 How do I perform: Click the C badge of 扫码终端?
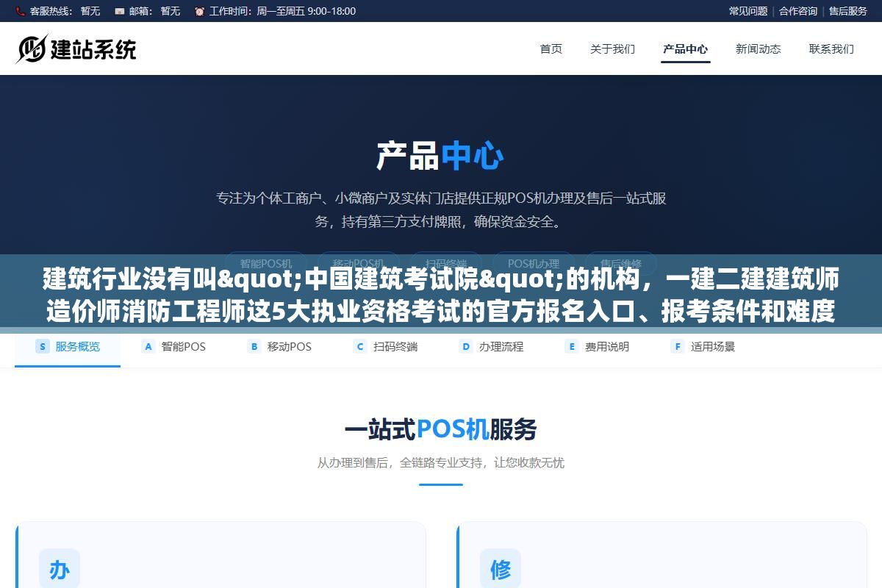[x=360, y=347]
